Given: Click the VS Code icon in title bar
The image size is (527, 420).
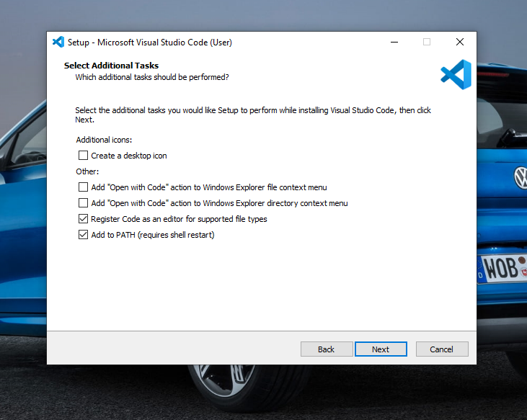Looking at the screenshot, I should (x=59, y=43).
